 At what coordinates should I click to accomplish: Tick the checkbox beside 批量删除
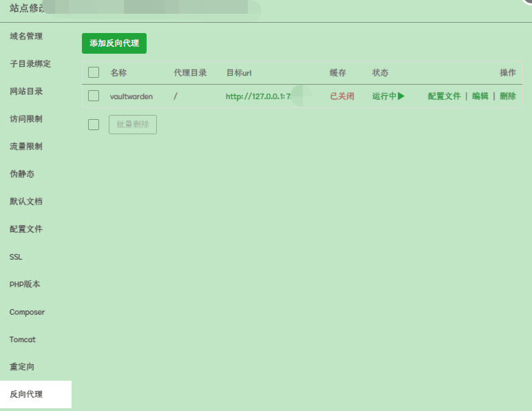(x=94, y=125)
